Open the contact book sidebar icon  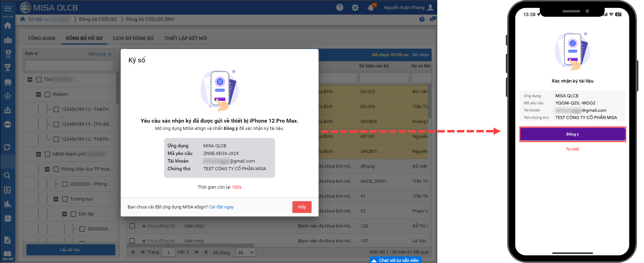[8, 218]
